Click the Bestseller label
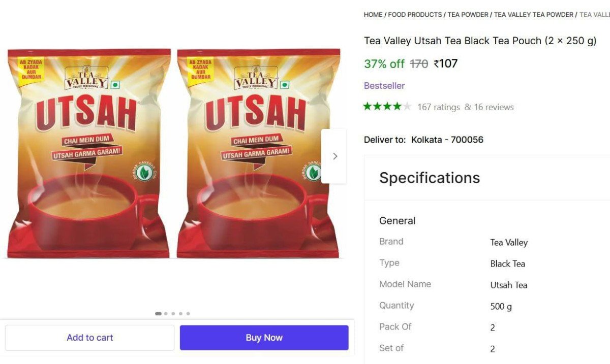This screenshot has width=610, height=364. click(x=384, y=85)
